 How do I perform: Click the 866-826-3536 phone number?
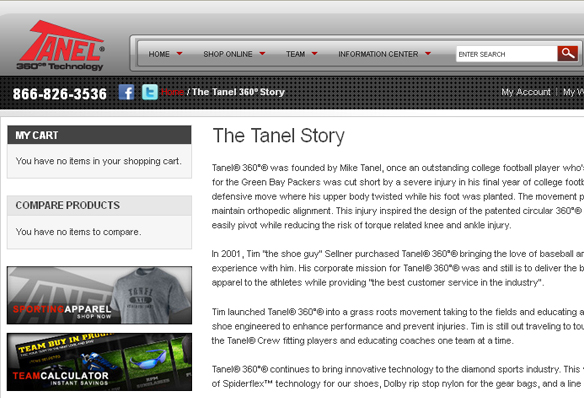60,93
